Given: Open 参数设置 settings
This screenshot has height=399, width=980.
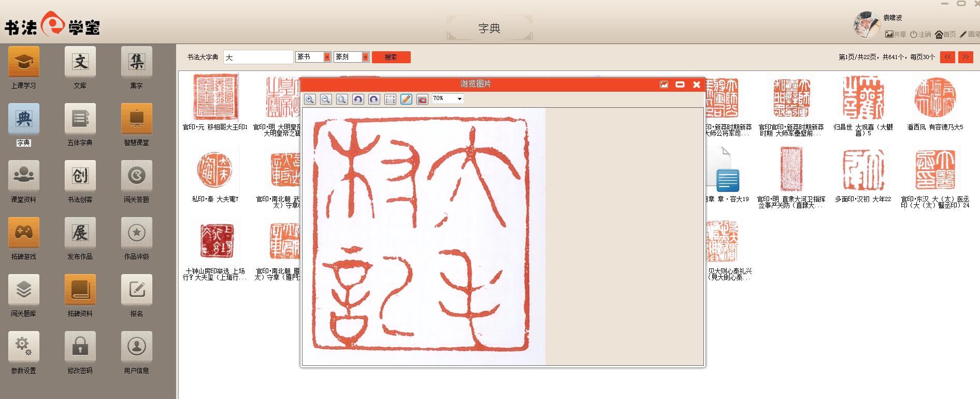Looking at the screenshot, I should 24,347.
